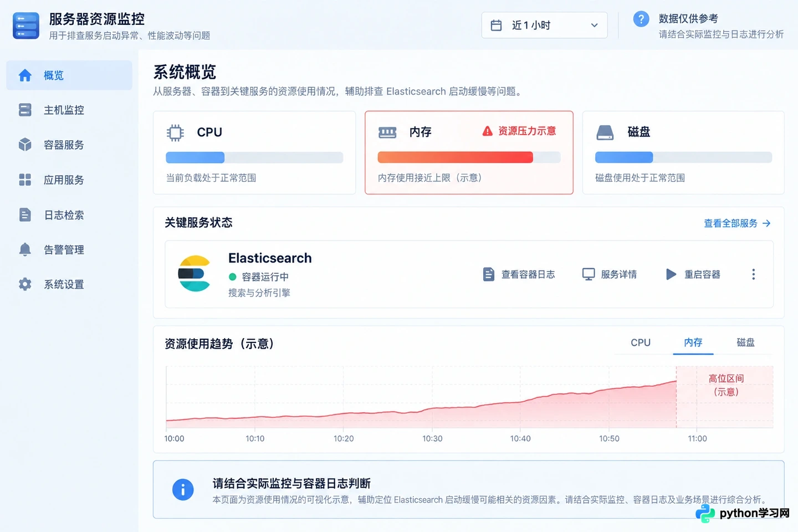Click the 数据仅供参考 notice text
The image size is (798, 532).
coord(688,18)
